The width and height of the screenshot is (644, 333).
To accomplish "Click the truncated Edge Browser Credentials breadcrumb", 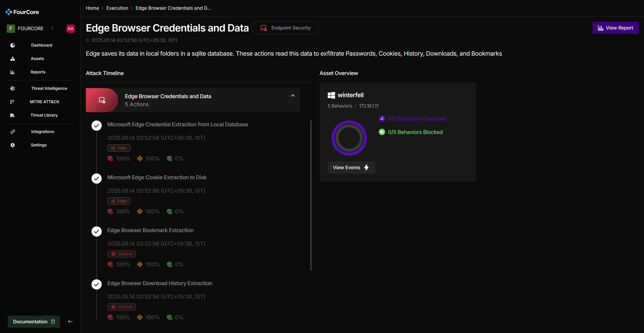I will [173, 8].
